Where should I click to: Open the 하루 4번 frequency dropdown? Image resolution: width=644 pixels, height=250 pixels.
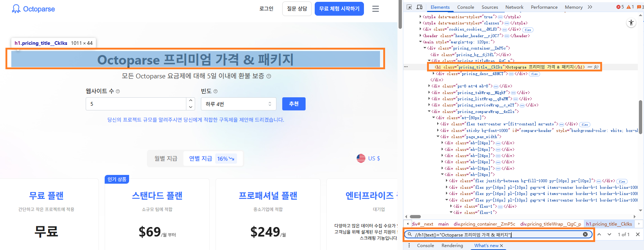pyautogui.click(x=238, y=104)
